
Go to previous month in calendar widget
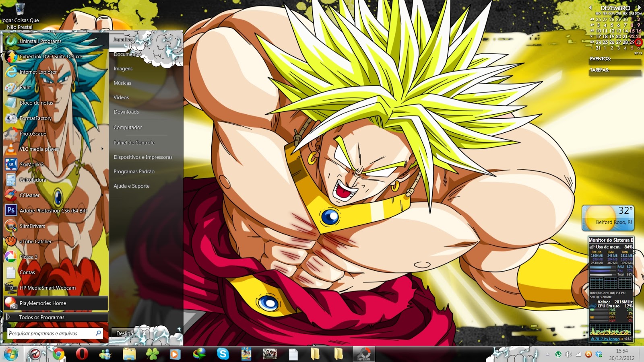click(590, 8)
